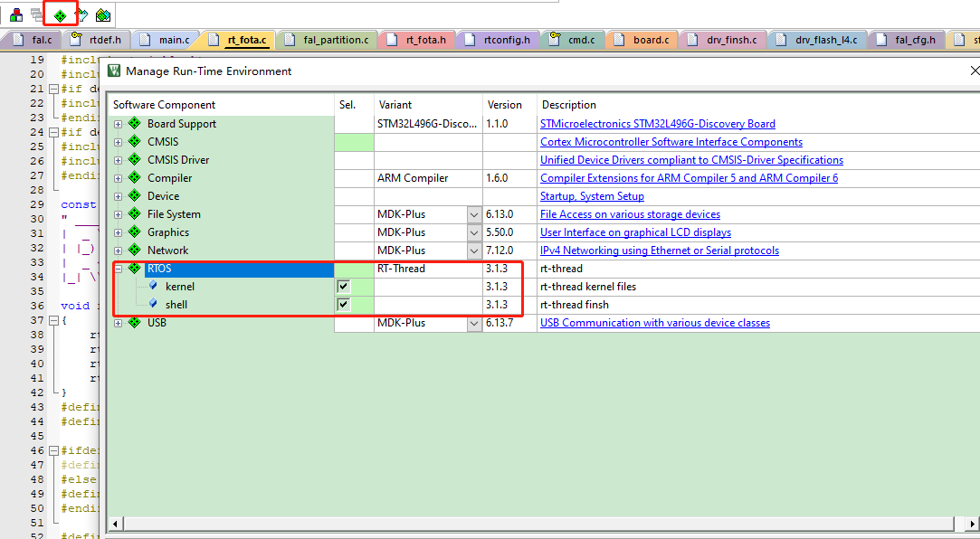
Task: Select the RT-Thread variant cell
Action: coord(428,269)
